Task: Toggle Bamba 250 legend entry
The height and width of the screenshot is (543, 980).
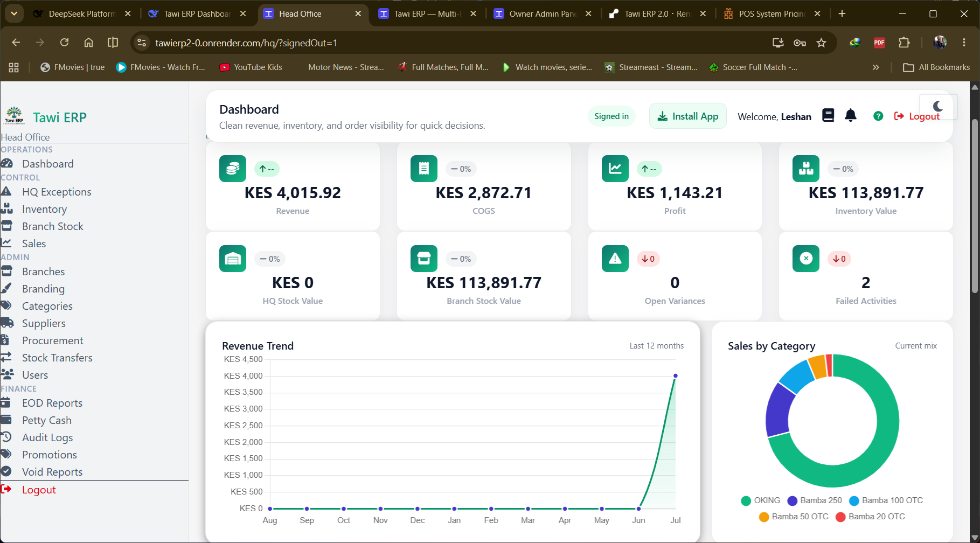Action: 815,500
